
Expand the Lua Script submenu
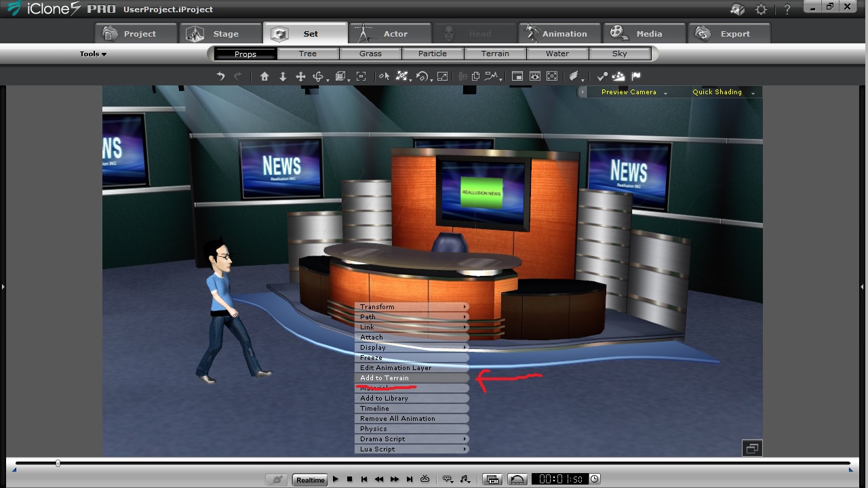coord(412,449)
